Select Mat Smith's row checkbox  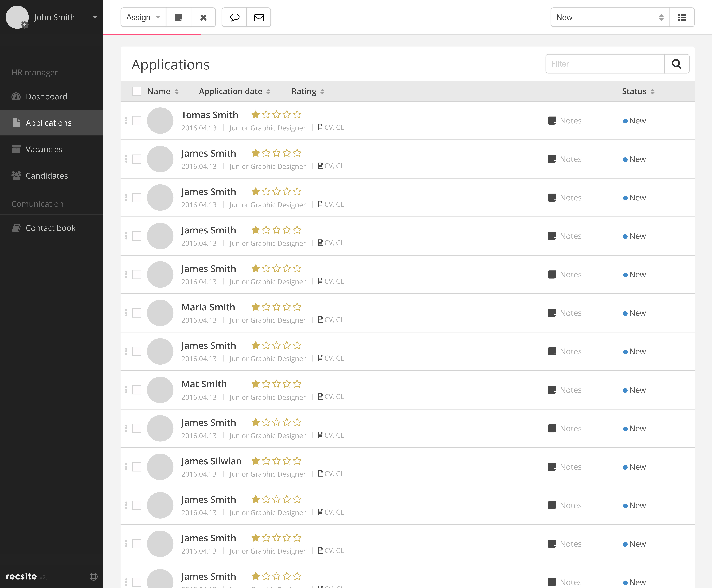tap(136, 390)
